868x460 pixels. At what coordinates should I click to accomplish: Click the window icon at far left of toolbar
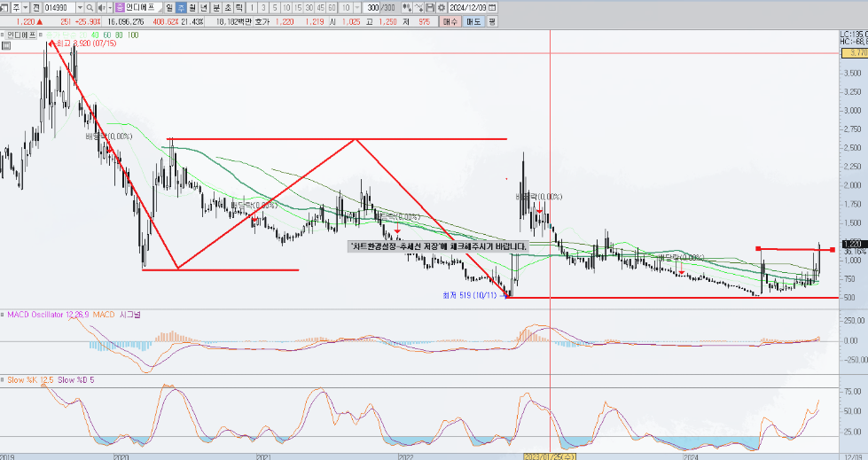tap(4, 8)
